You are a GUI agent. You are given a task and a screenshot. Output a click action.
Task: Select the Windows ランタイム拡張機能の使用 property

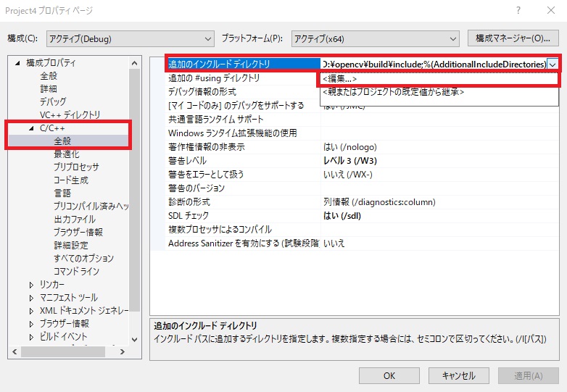(x=232, y=133)
